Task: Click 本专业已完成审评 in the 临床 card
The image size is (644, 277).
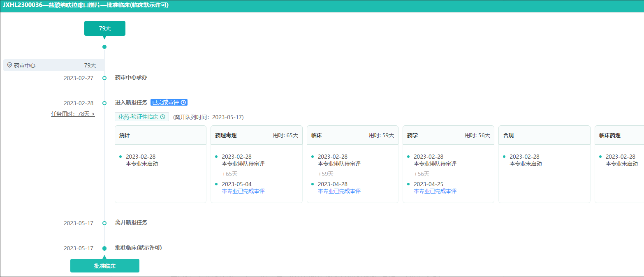Action: pyautogui.click(x=339, y=191)
